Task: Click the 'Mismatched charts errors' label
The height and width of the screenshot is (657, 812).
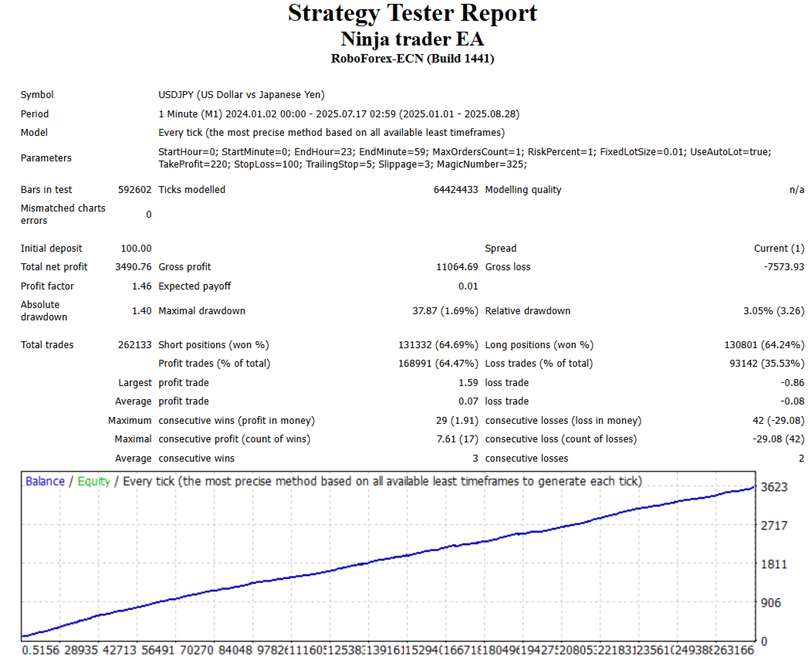Action: (x=63, y=215)
